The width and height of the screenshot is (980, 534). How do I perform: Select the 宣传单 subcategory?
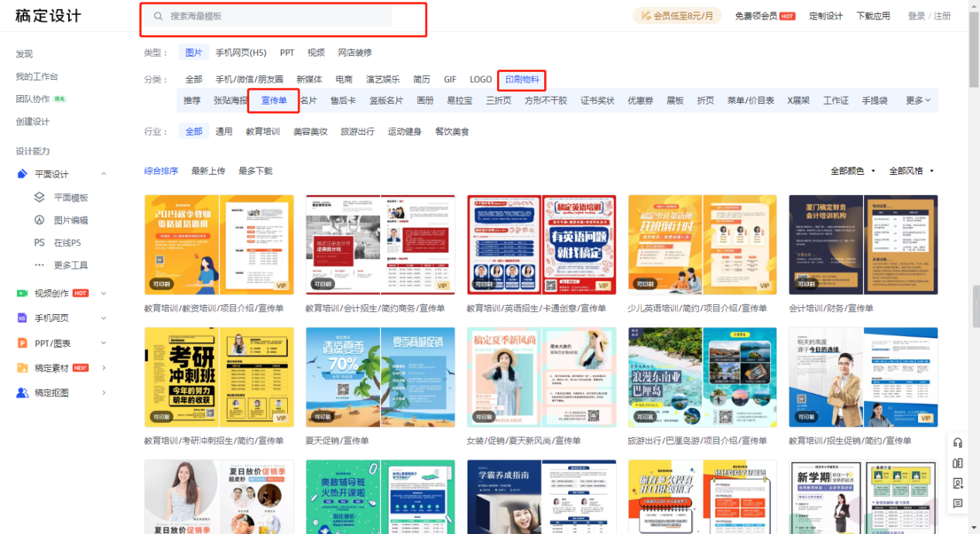pyautogui.click(x=274, y=101)
